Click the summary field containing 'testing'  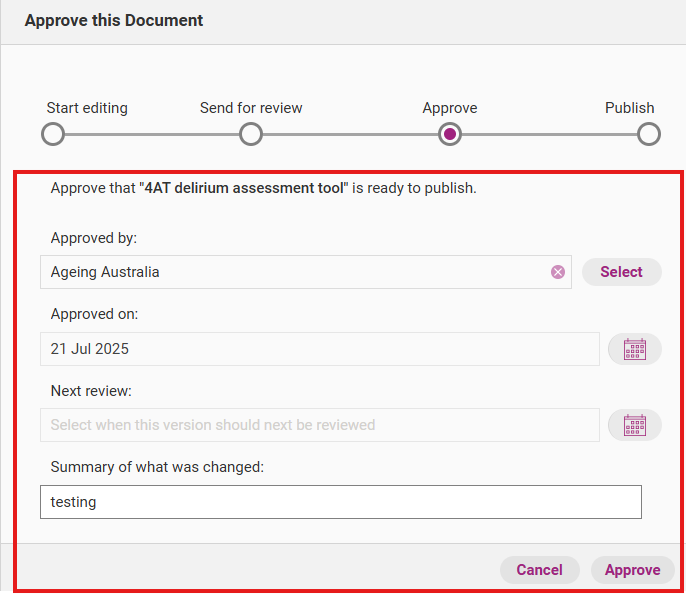[x=340, y=502]
